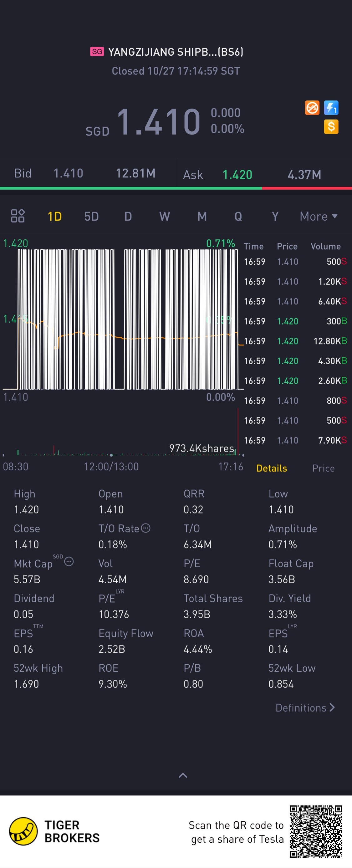
Task: Tap the ask volume 4.37M
Action: pyautogui.click(x=304, y=175)
